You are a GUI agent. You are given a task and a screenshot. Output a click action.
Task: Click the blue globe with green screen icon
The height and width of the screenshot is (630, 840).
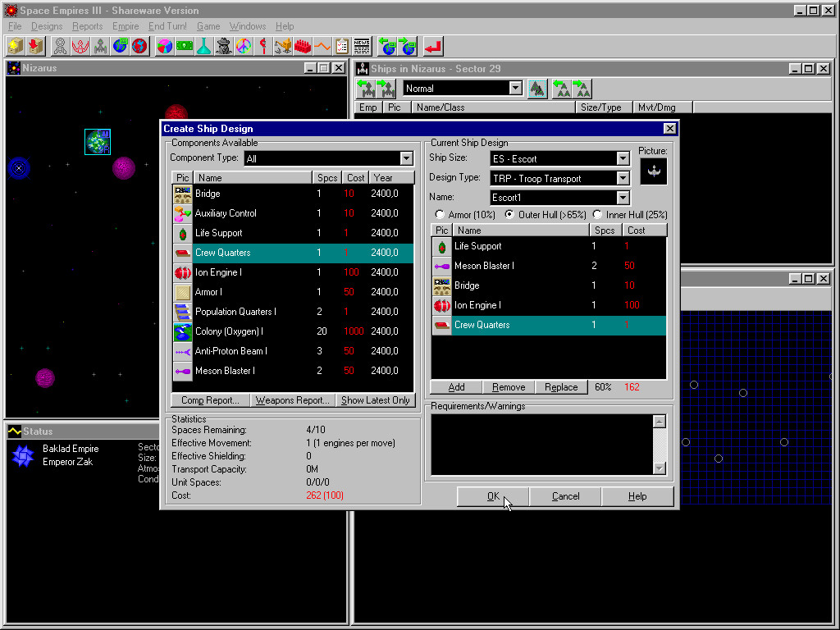(120, 46)
